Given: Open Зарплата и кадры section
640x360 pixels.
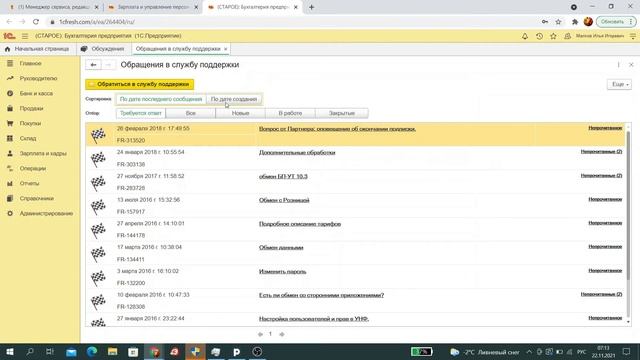Looking at the screenshot, I should tap(43, 153).
